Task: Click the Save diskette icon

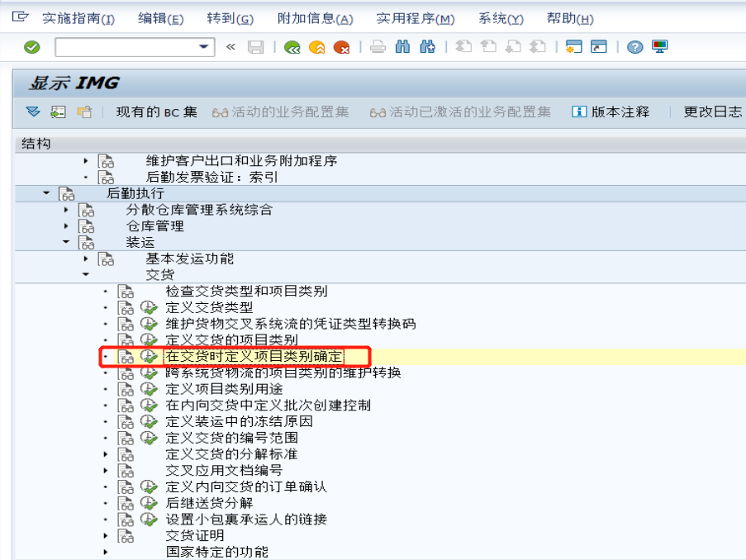Action: (255, 47)
